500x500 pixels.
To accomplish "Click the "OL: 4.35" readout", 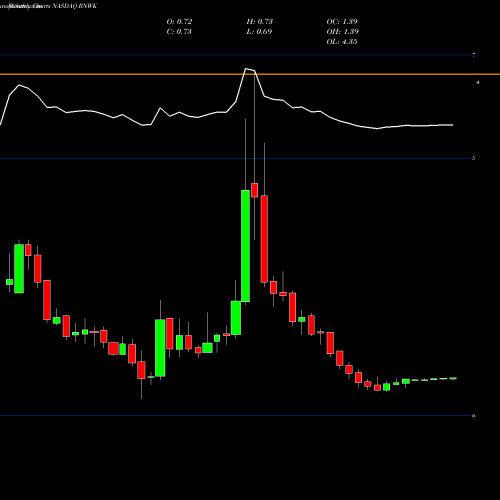I will (342, 42).
